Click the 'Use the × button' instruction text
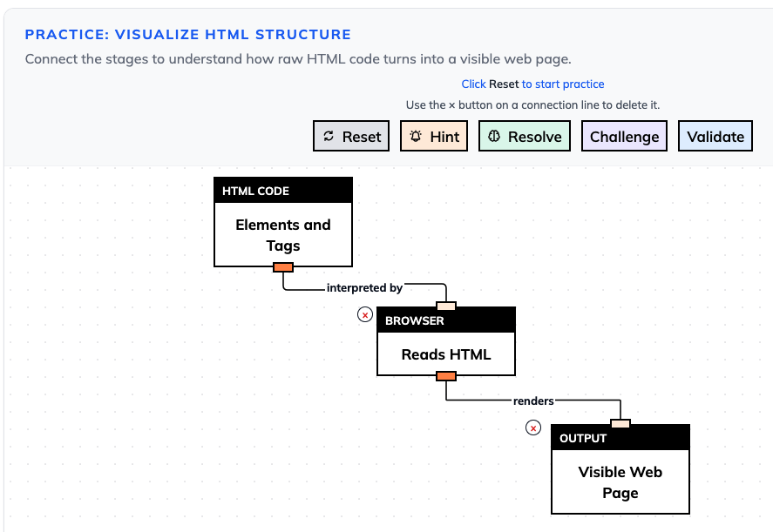This screenshot has height=532, width=773. pyautogui.click(x=532, y=105)
